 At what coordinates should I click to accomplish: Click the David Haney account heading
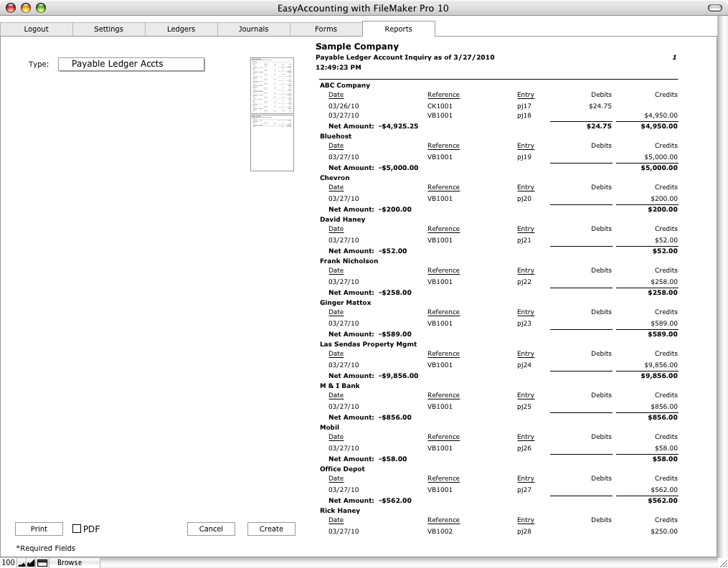343,219
